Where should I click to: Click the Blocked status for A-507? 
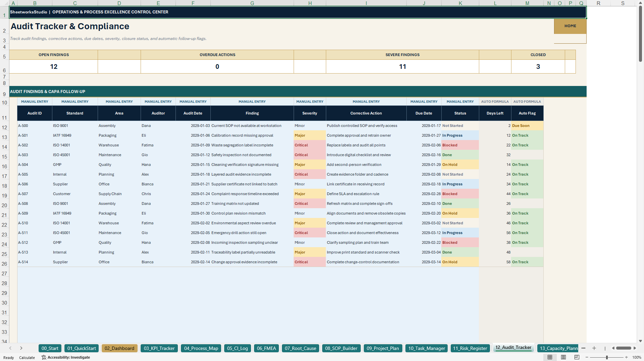click(x=460, y=194)
